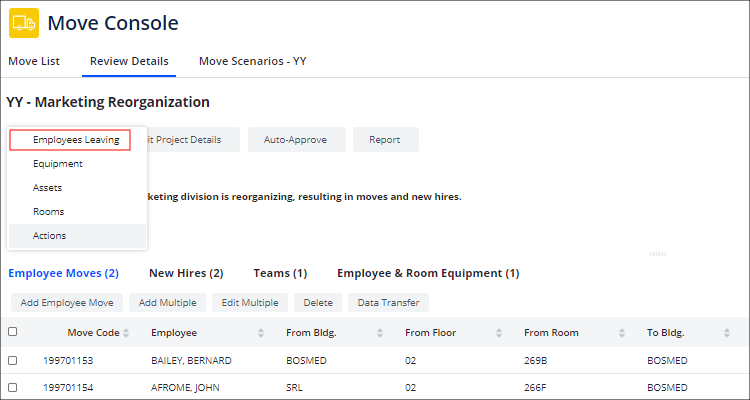
Task: Select checkbox for move 199701153
Action: coord(13,360)
